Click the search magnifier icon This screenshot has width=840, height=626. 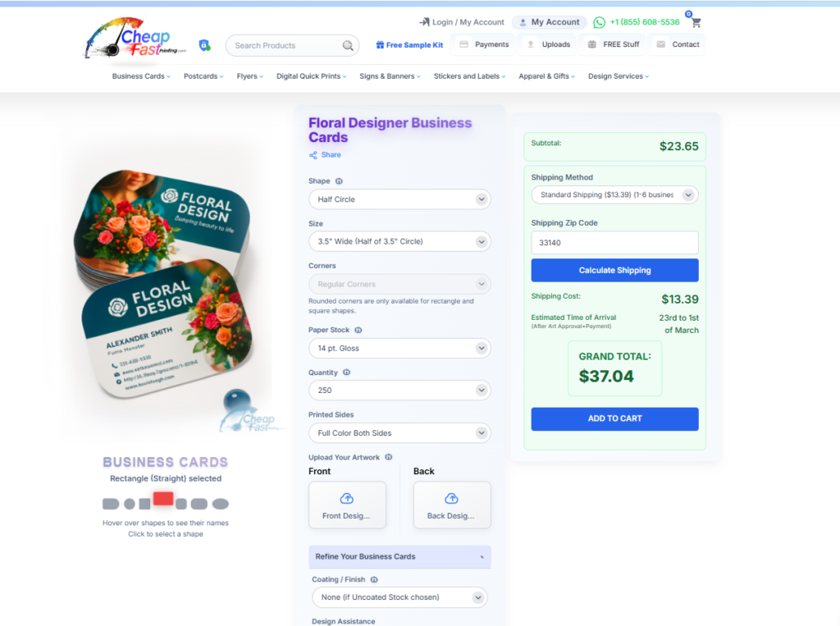tap(348, 46)
